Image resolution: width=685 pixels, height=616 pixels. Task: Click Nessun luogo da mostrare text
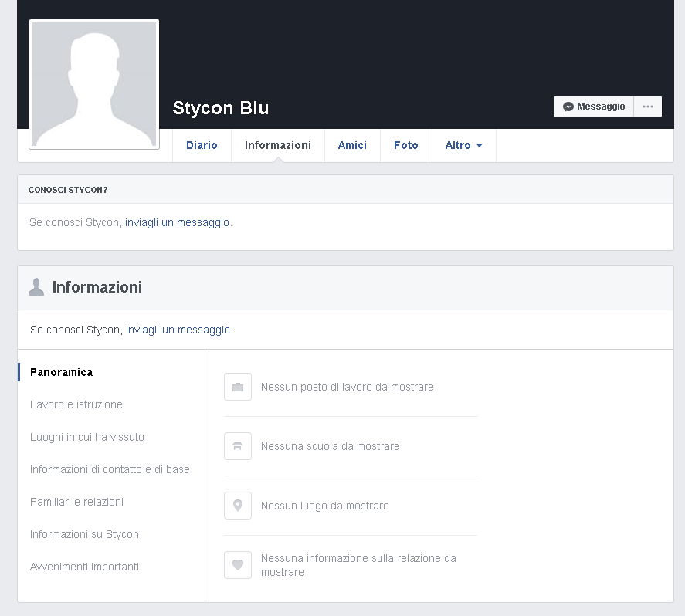coord(324,506)
